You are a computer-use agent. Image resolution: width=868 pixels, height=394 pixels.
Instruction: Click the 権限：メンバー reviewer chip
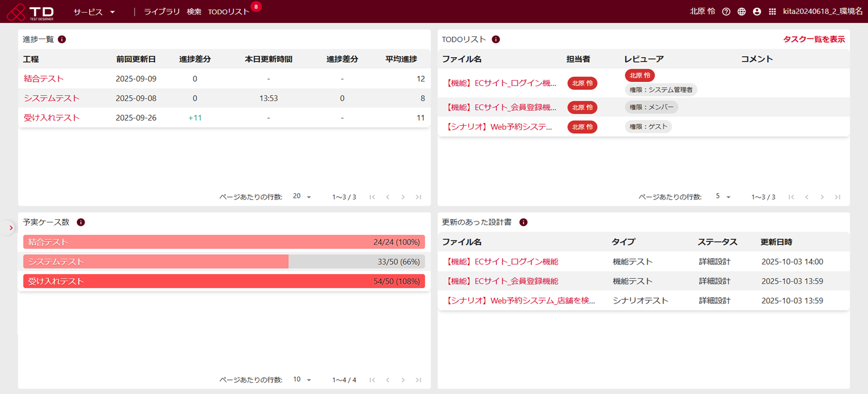pos(651,107)
